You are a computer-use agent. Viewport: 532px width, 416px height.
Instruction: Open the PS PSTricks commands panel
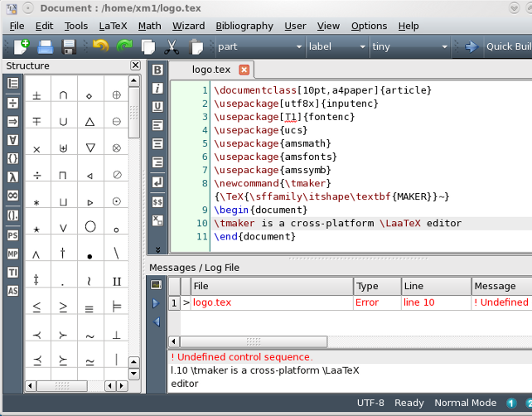12,235
